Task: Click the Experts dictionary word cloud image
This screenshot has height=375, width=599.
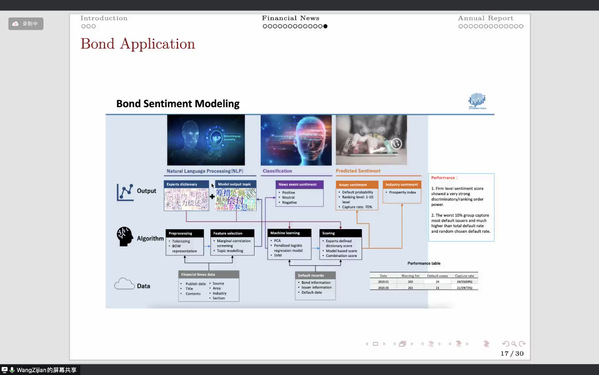Action: [186, 199]
